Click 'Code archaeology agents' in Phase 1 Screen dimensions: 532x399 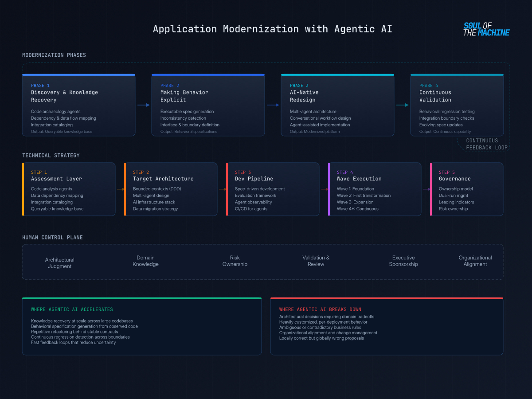tap(56, 112)
